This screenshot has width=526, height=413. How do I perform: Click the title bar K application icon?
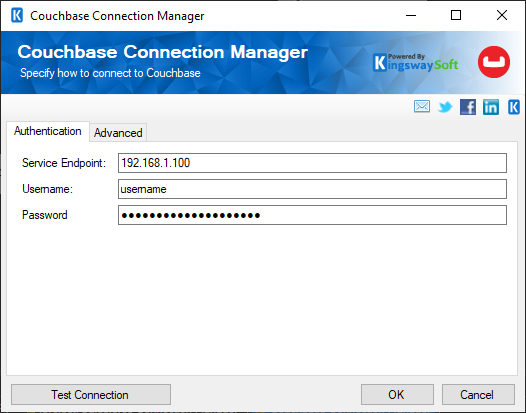(x=17, y=15)
